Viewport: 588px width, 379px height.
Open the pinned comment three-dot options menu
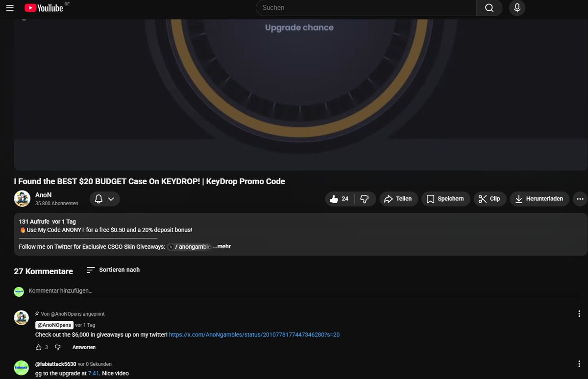[580, 314]
